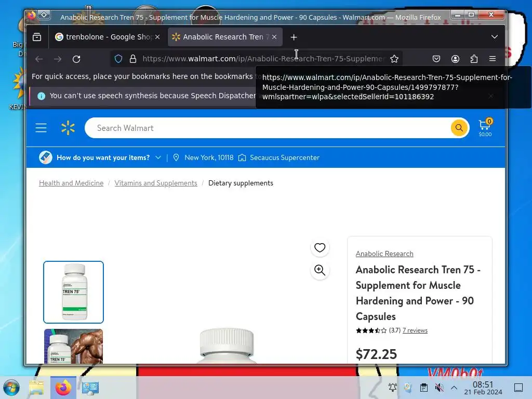The image size is (532, 399).
Task: Open Firefox View in the tab bar
Action: (x=37, y=37)
